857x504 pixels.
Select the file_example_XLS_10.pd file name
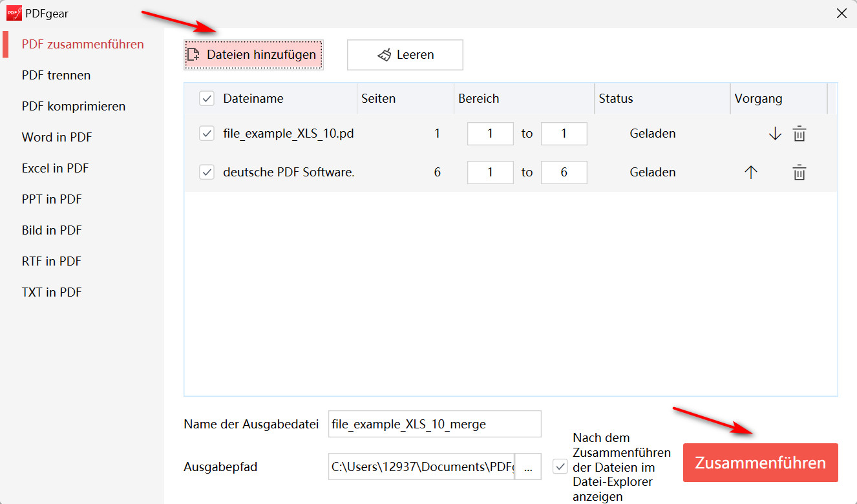(288, 134)
